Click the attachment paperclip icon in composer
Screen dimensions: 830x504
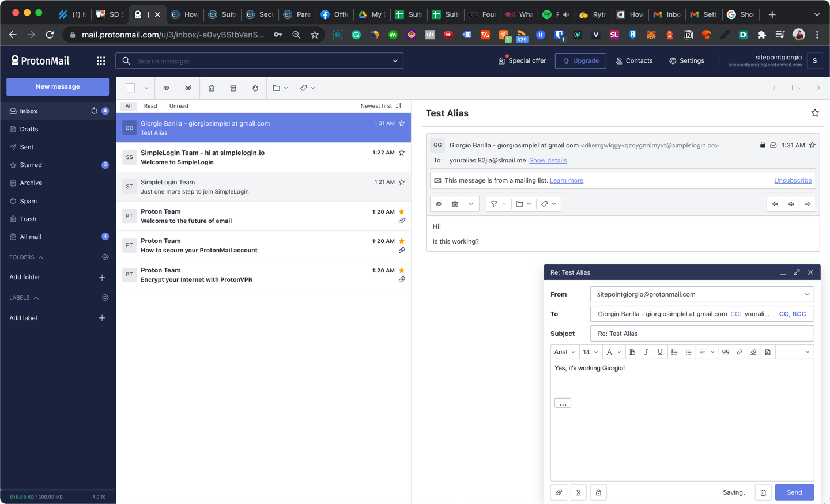pos(559,492)
